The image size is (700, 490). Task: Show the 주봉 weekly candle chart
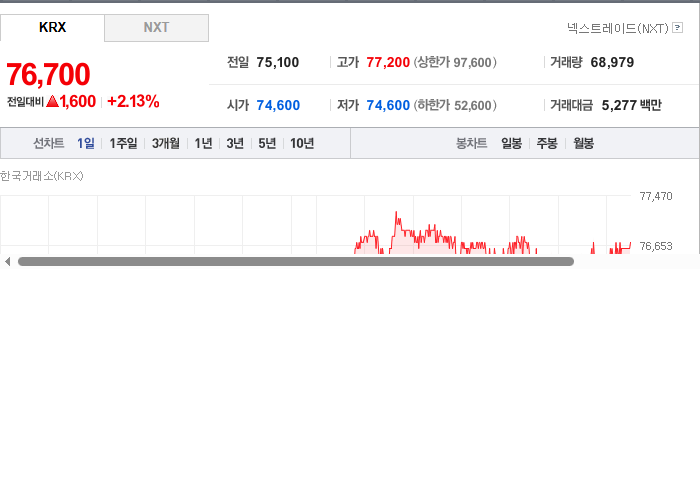(x=547, y=143)
